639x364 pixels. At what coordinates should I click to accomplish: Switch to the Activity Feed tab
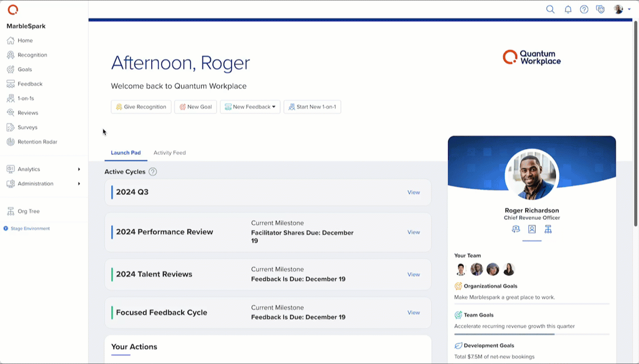tap(169, 153)
